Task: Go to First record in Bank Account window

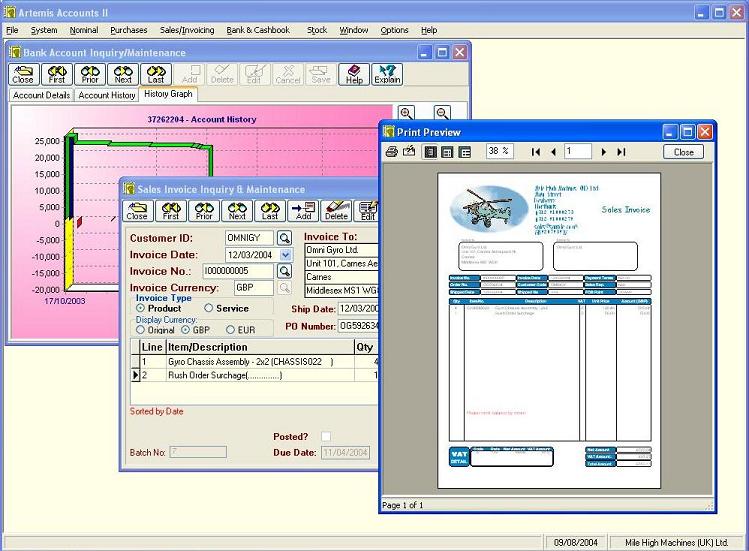Action: tap(56, 75)
